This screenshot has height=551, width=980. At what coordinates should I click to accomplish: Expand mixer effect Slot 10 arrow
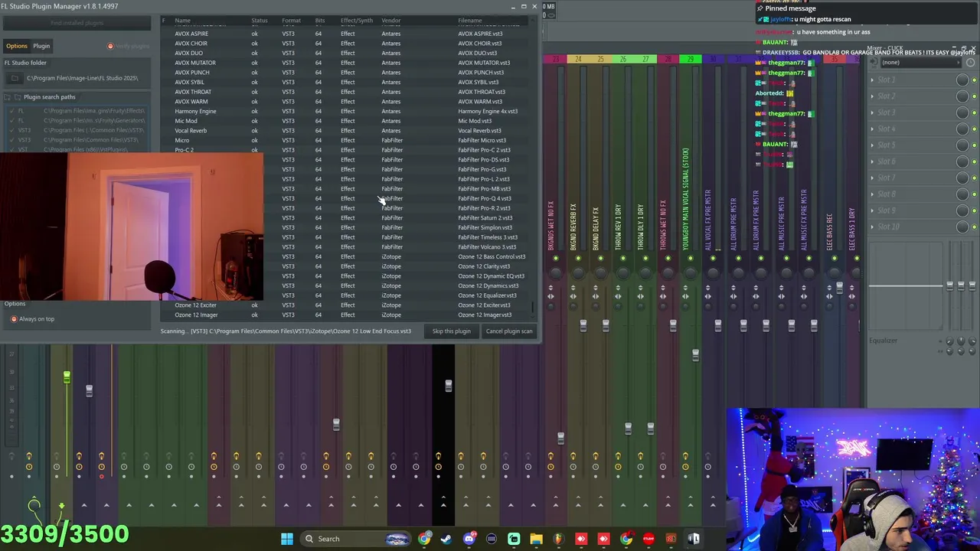pyautogui.click(x=872, y=227)
